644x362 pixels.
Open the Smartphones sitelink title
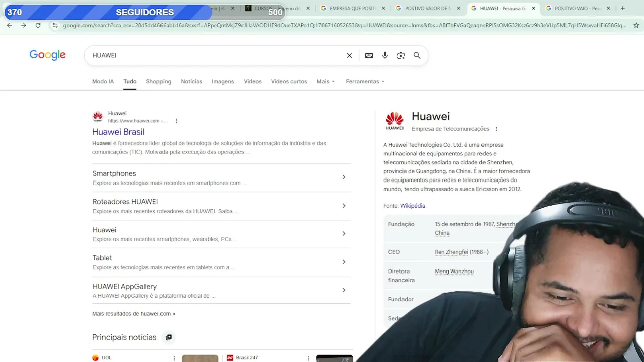point(114,173)
